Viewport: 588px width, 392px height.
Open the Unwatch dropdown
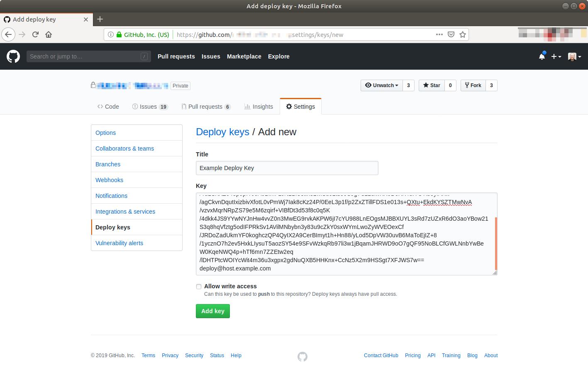click(x=381, y=85)
